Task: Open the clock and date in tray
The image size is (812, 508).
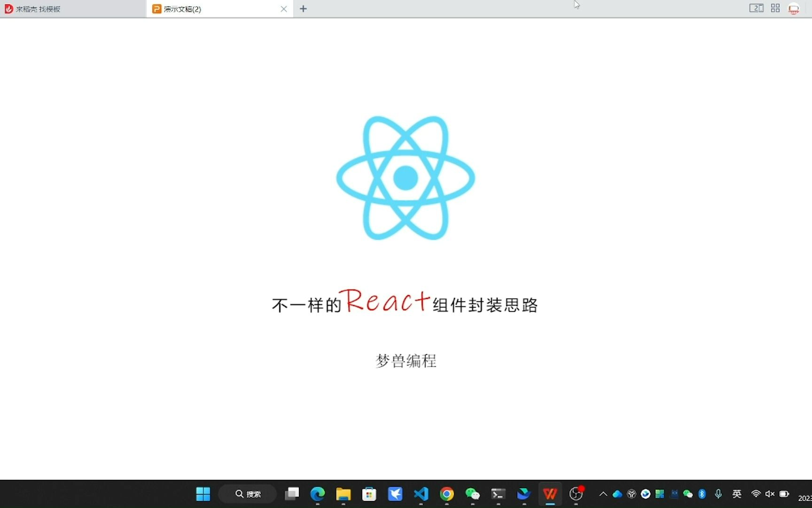Action: point(805,498)
